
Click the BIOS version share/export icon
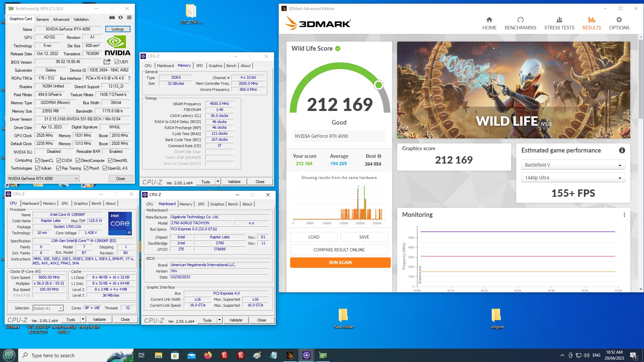point(107,62)
